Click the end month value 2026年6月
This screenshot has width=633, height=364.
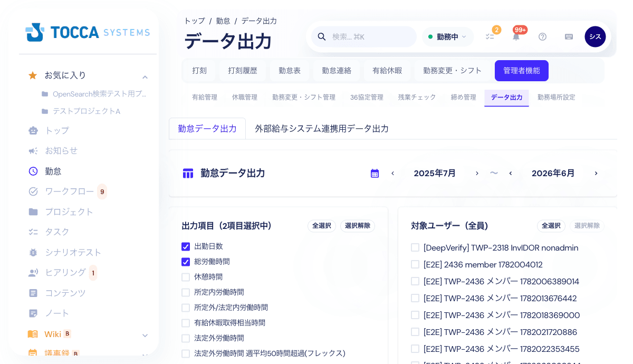pos(553,173)
